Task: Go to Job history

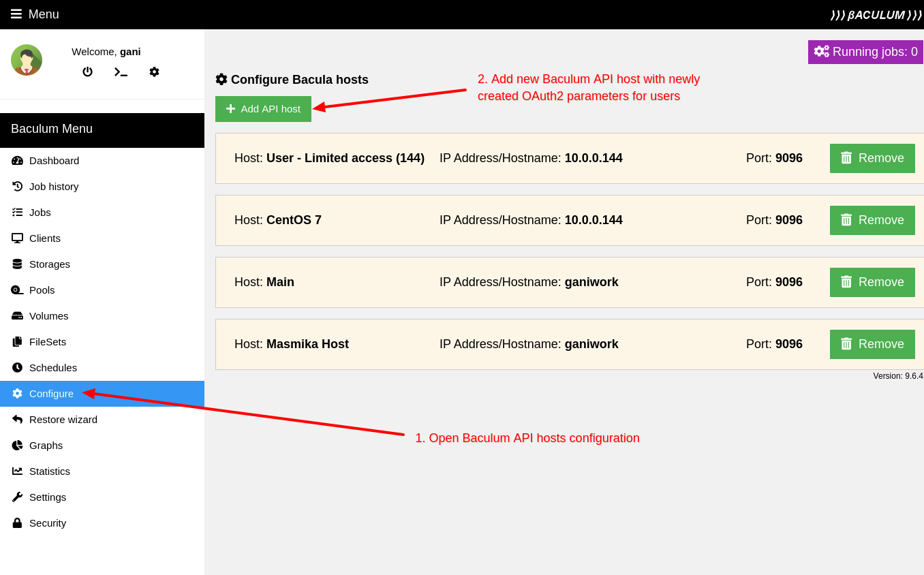Action: [x=102, y=187]
